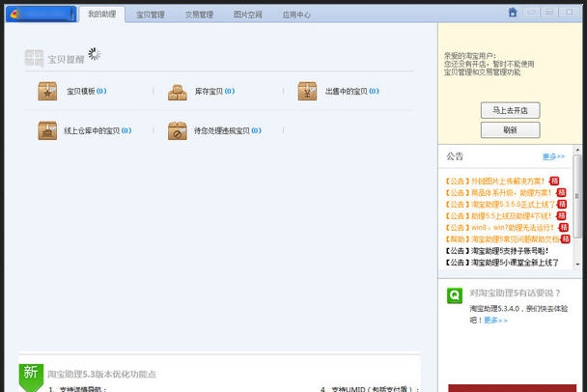The height and width of the screenshot is (392, 587).
Task: Click the green 新 badge icon
Action: point(31,378)
